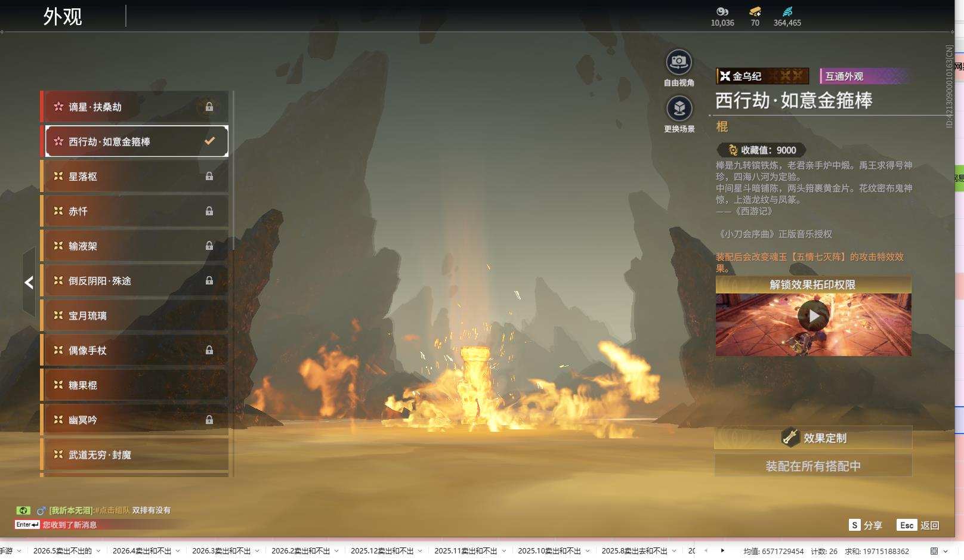This screenshot has height=560, width=964.
Task: Click 装配在所有搭配中 button
Action: tap(813, 466)
